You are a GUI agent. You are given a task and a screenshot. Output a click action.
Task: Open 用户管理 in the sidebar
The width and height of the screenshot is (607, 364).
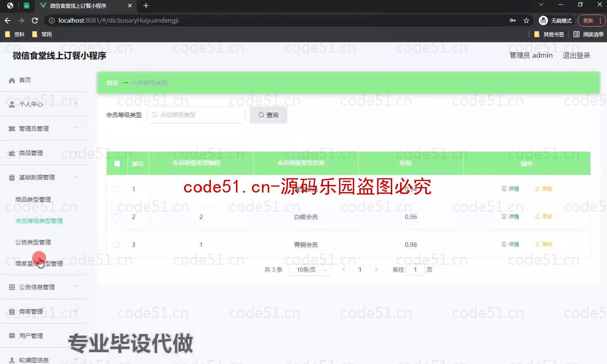(x=31, y=336)
